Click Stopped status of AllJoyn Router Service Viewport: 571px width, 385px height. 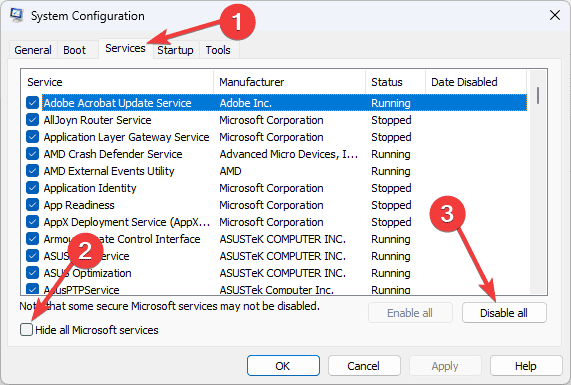coord(391,120)
